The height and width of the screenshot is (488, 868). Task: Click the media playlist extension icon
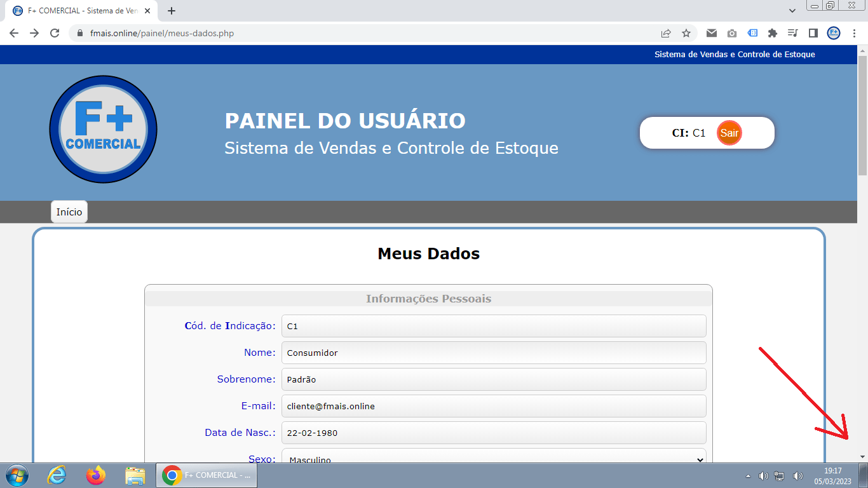792,32
